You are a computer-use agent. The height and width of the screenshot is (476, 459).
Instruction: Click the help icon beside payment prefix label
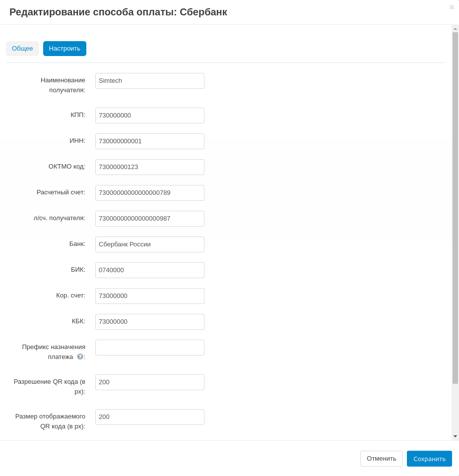point(80,357)
